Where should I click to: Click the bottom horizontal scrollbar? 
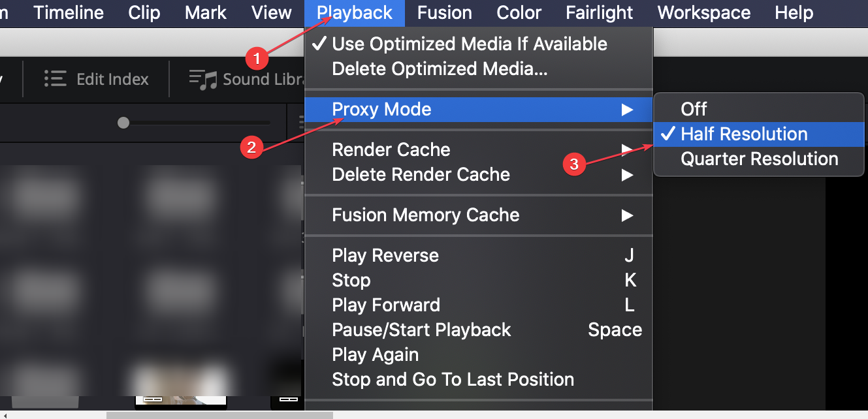pos(222,413)
